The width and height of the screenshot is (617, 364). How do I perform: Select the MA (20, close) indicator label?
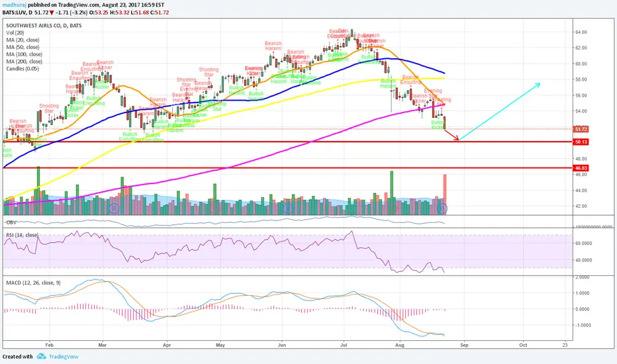pyautogui.click(x=23, y=40)
